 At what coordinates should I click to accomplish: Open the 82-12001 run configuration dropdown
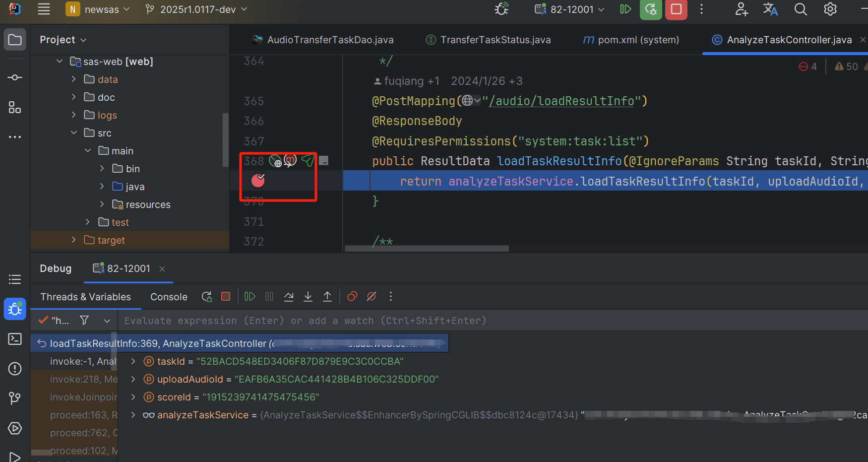[x=569, y=9]
